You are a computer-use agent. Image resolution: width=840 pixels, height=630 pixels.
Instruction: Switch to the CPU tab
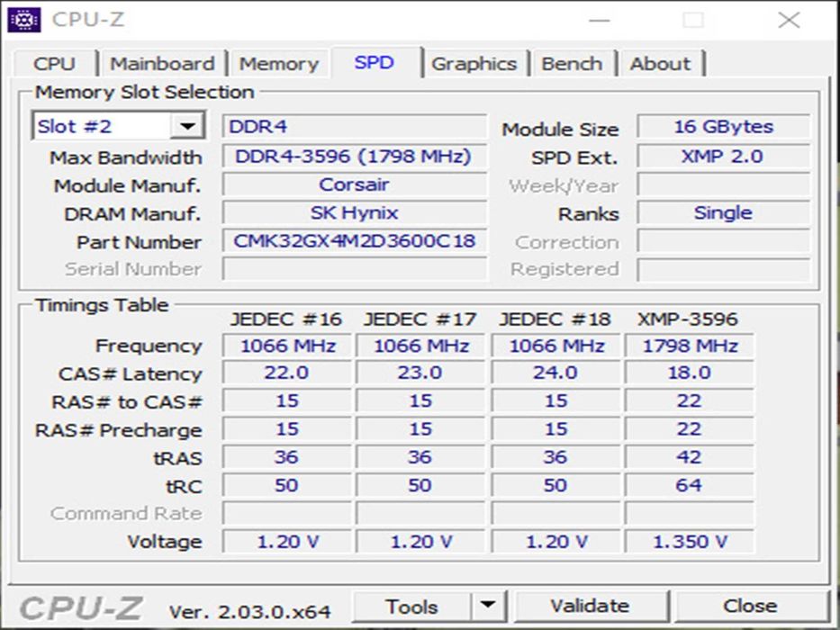[55, 64]
